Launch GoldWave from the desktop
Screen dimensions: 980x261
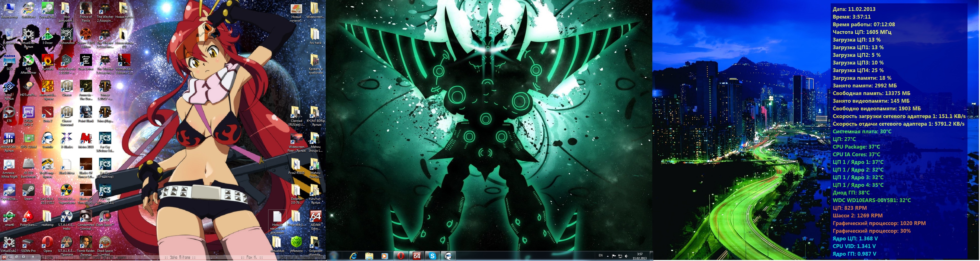point(29,10)
